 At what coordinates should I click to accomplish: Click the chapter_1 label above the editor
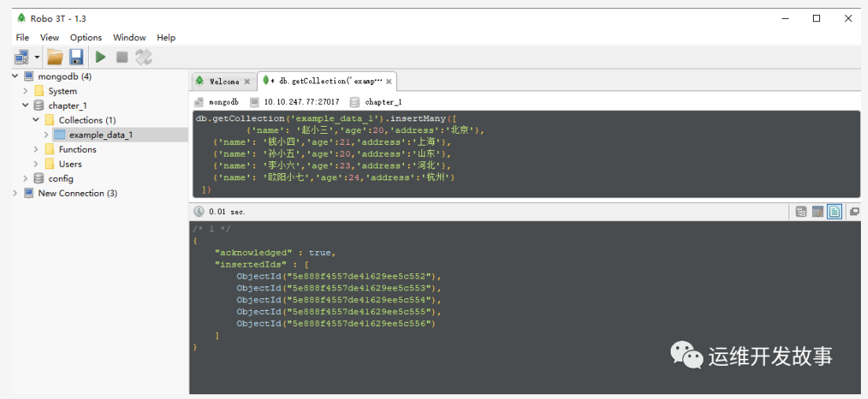pos(383,102)
